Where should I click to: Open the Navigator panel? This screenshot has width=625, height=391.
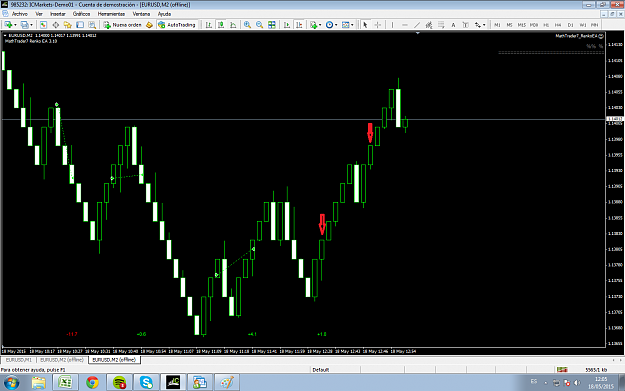68,25
